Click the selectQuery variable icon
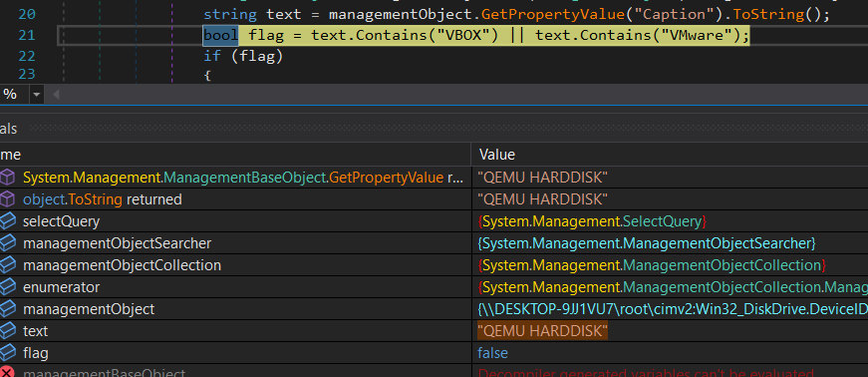This screenshot has width=868, height=377. click(7, 221)
